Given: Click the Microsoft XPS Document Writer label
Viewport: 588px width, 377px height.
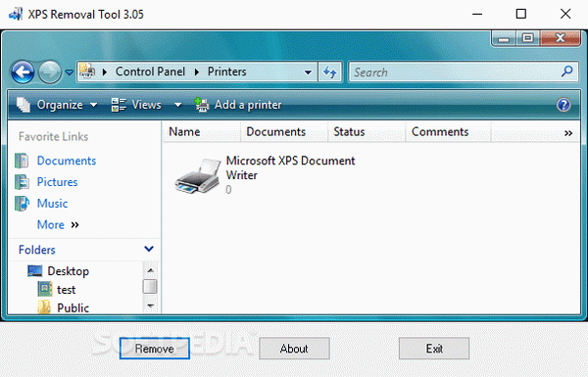Looking at the screenshot, I should (x=290, y=167).
